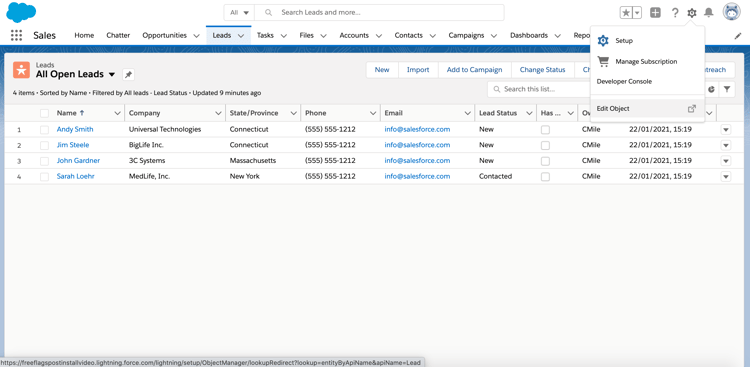Select all leads header checkbox
Image resolution: width=750 pixels, height=367 pixels.
tap(44, 113)
